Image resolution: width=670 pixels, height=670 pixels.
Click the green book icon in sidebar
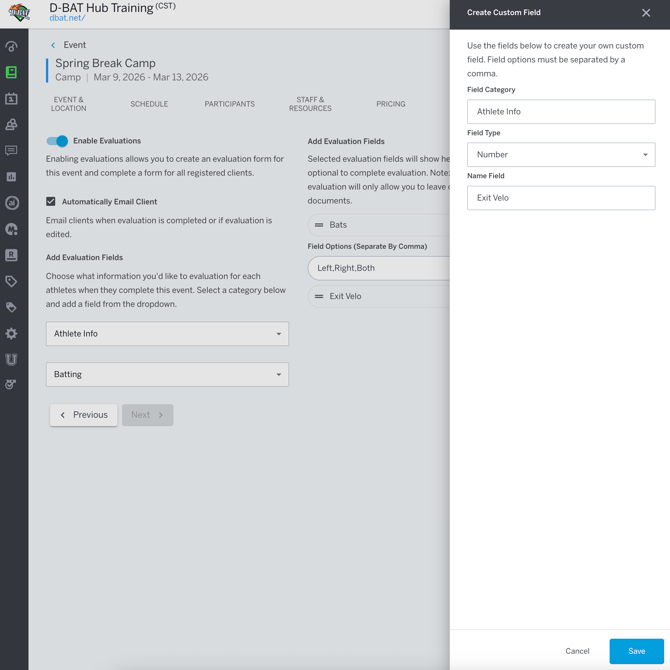coord(11,72)
